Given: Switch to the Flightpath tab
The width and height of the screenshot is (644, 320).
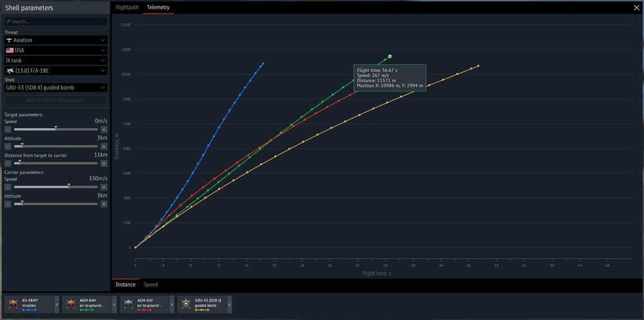Looking at the screenshot, I should 127,7.
